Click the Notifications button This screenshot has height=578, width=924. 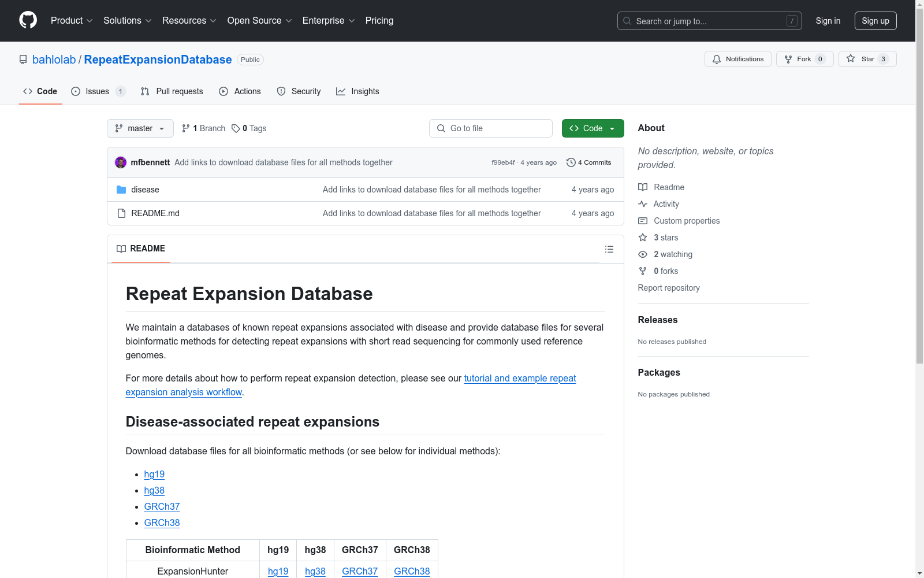click(x=738, y=59)
